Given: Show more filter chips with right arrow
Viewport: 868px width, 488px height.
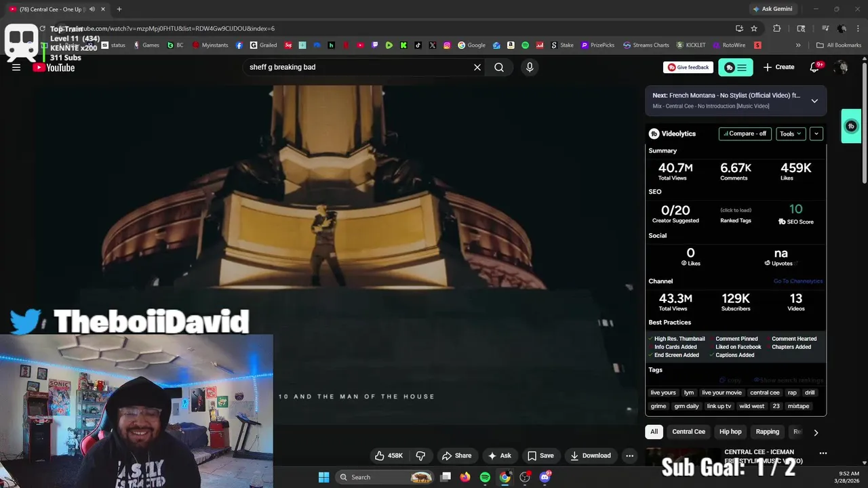Looking at the screenshot, I should pos(816,432).
